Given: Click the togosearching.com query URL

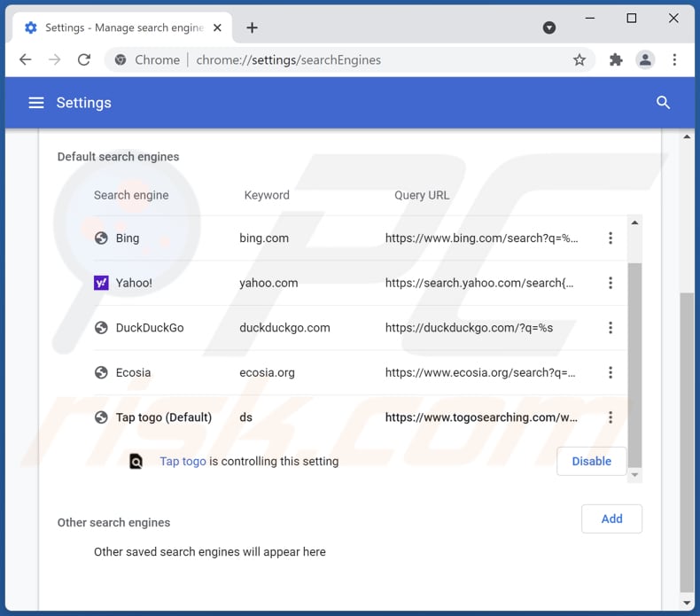Looking at the screenshot, I should (x=481, y=417).
